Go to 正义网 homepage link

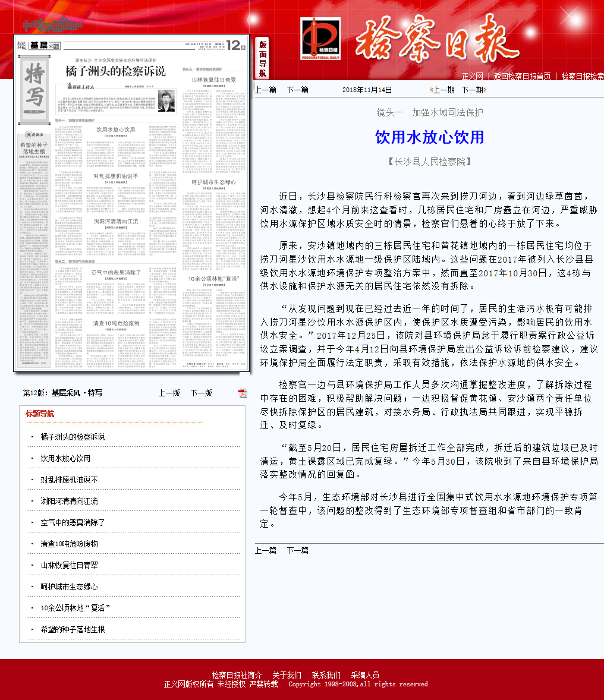pos(473,76)
